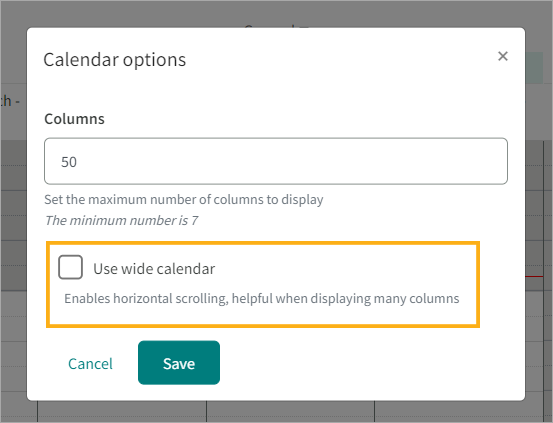
Task: Click the cut-off 'th -' text at left
Action: [x=10, y=101]
